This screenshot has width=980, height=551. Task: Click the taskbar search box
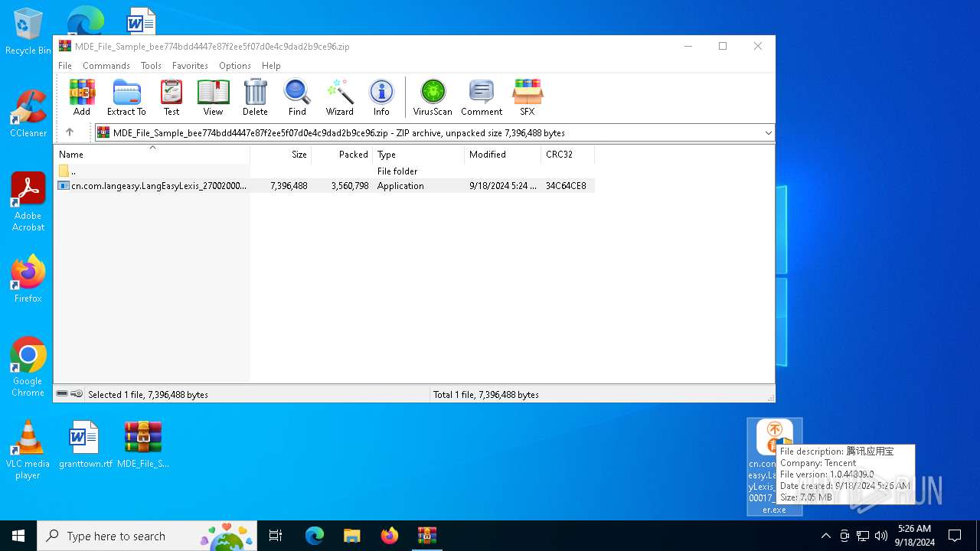click(x=147, y=536)
